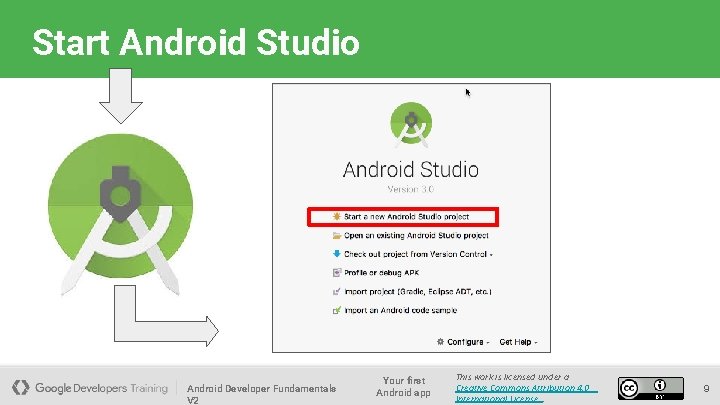Select Profile or debug APK
Viewport: 720px width, 405px height.
[381, 273]
